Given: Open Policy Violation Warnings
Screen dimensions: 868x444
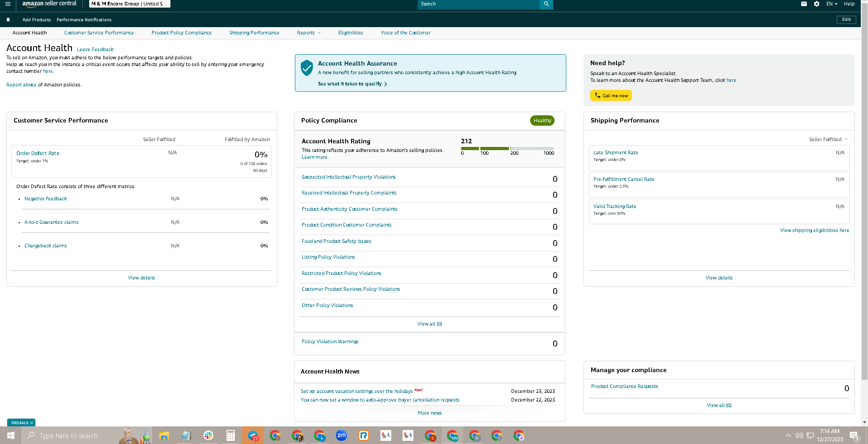Looking at the screenshot, I should coord(330,342).
